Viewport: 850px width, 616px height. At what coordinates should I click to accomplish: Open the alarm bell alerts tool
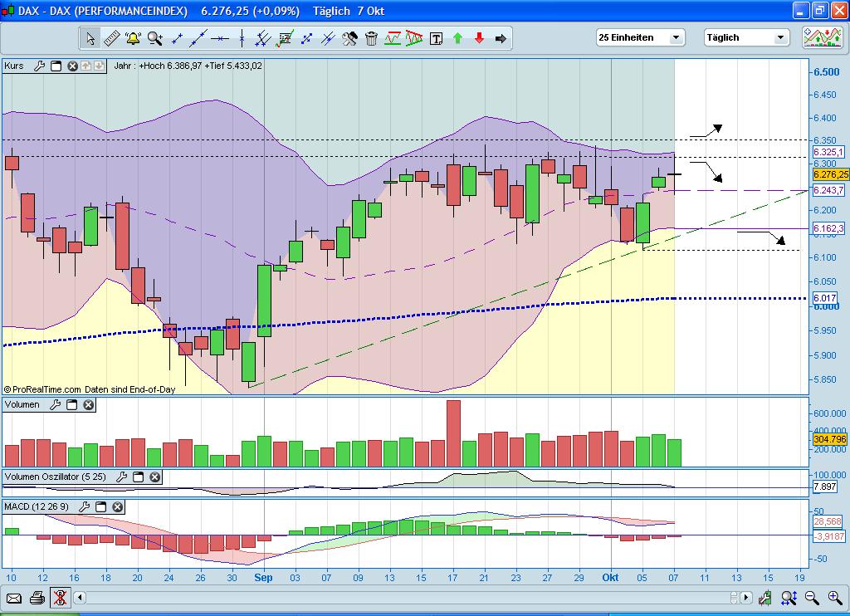pyautogui.click(x=133, y=38)
